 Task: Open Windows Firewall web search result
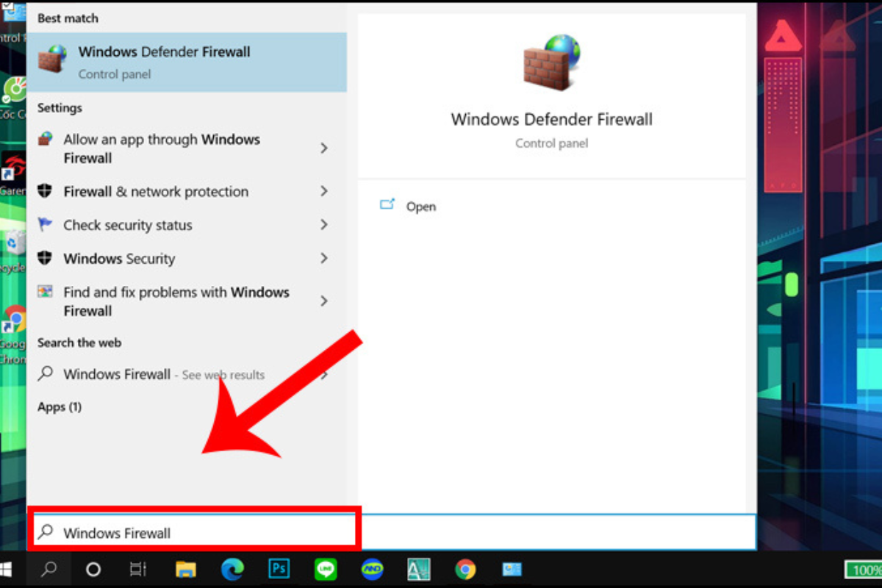(187, 375)
